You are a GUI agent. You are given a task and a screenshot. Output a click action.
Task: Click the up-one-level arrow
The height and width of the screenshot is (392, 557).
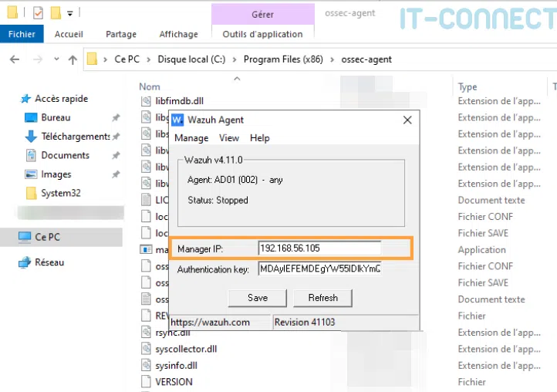73,59
